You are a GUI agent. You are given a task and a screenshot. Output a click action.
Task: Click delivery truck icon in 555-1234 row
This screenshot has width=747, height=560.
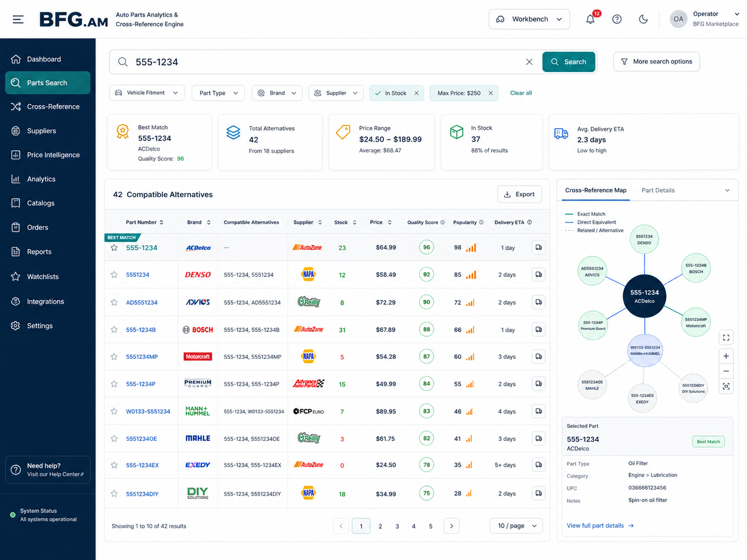[x=539, y=248]
